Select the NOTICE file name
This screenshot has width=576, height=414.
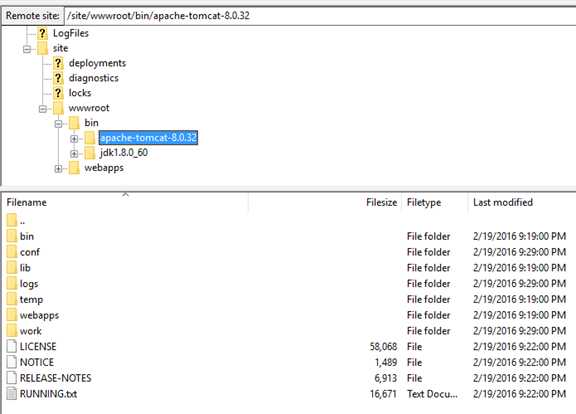coord(37,362)
